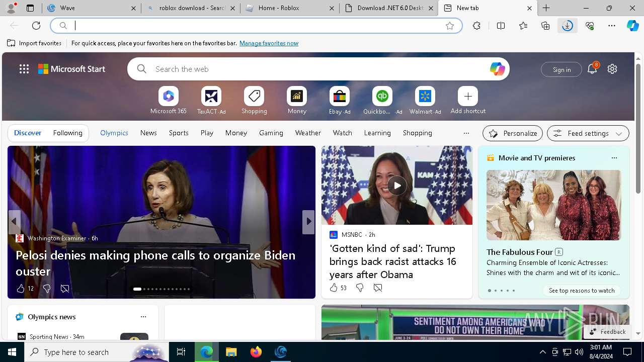Open comments on the MSNBC article
The width and height of the screenshot is (644, 362).
(x=378, y=288)
